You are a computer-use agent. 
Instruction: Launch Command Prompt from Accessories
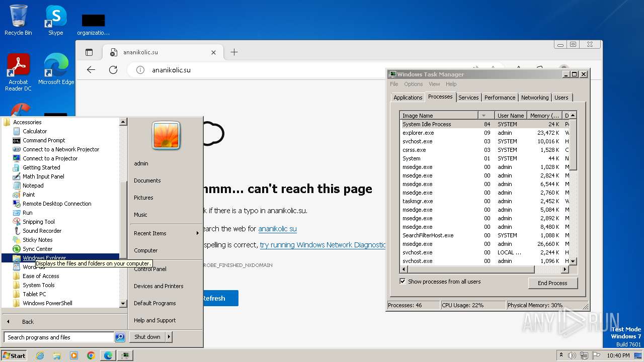[44, 140]
